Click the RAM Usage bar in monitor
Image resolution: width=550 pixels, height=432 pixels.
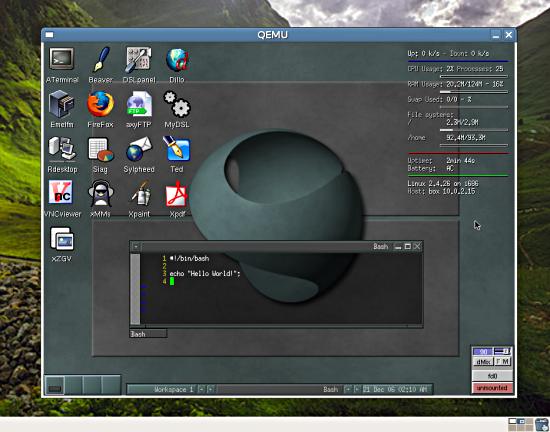tap(474, 92)
